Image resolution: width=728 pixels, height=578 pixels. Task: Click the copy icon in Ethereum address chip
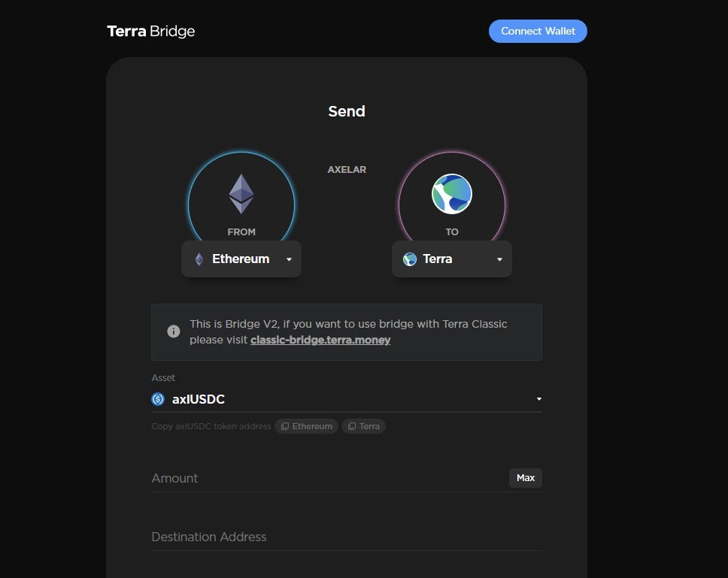pos(284,426)
